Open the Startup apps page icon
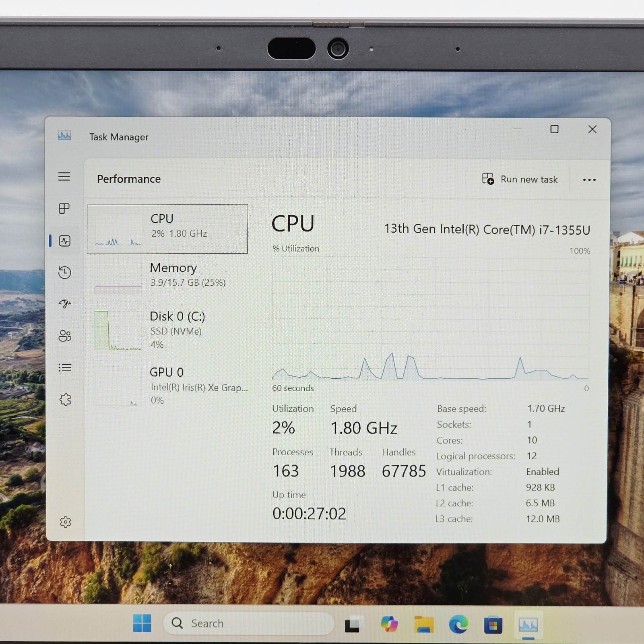 65,303
